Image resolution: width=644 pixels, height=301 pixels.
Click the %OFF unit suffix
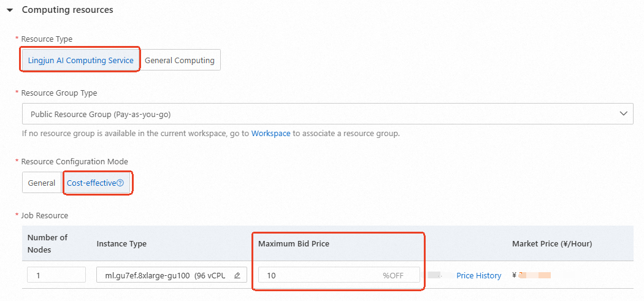coord(393,275)
